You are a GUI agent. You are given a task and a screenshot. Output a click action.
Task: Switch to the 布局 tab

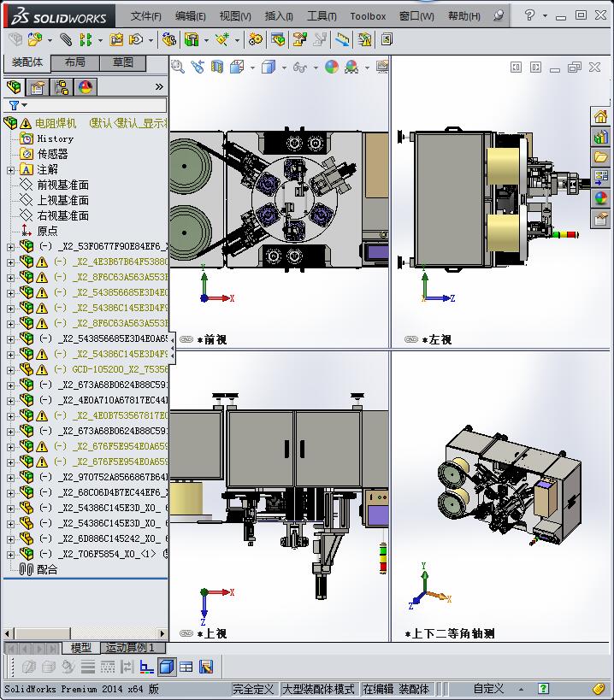click(x=74, y=62)
